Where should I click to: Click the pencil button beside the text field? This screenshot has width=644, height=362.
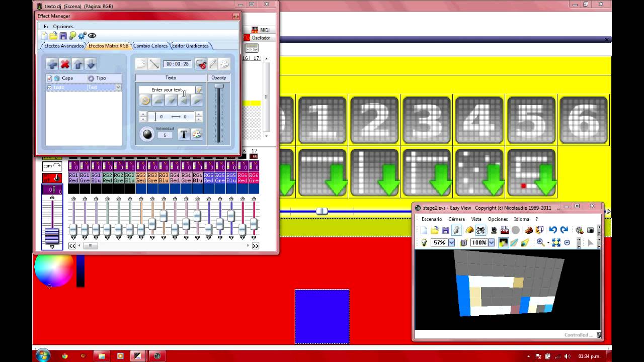coord(199,89)
